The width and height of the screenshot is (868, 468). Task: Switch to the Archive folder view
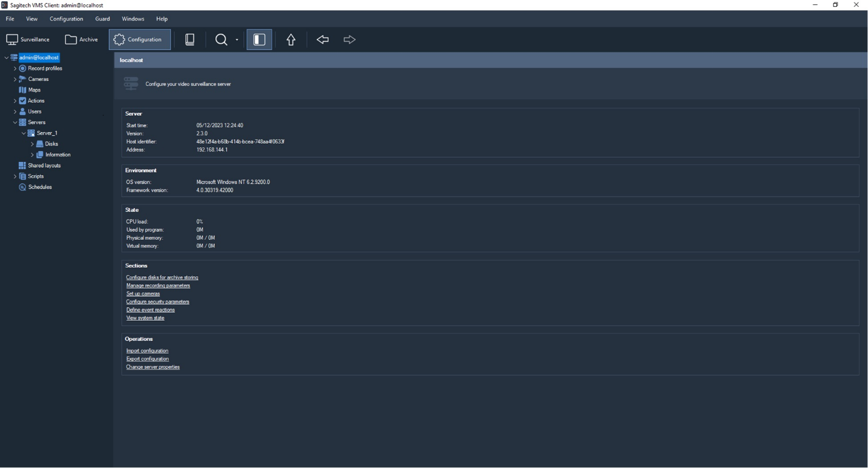[x=82, y=40]
